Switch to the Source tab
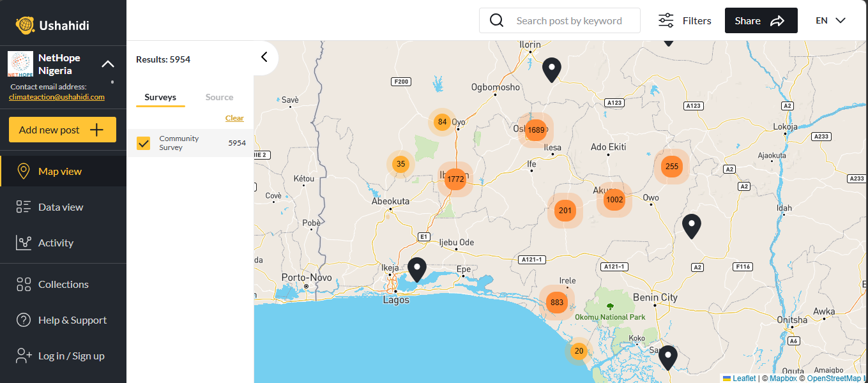 [x=219, y=97]
